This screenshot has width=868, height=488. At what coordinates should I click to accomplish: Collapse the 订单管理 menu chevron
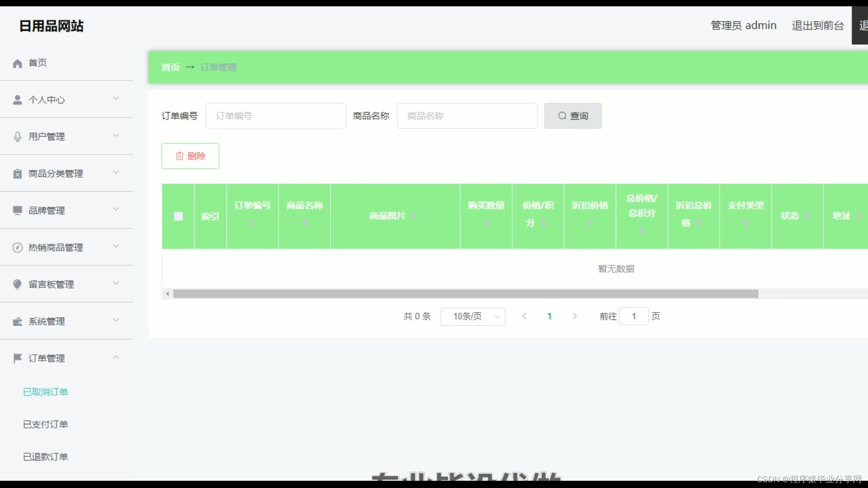pos(116,357)
